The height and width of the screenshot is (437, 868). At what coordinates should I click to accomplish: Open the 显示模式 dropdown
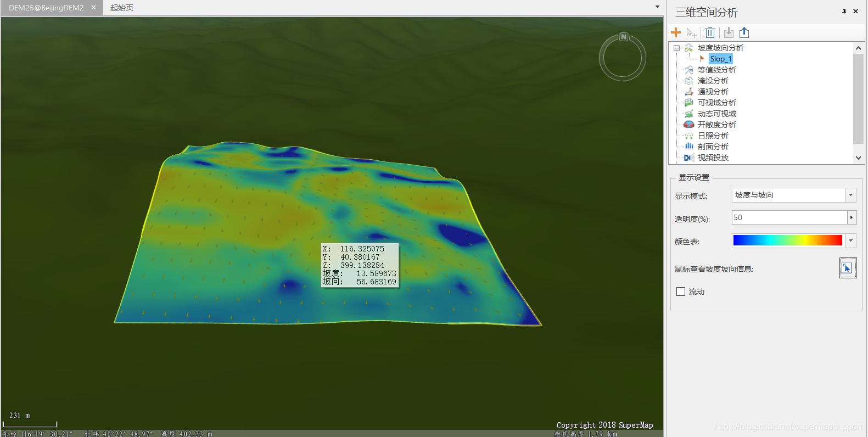click(x=850, y=195)
